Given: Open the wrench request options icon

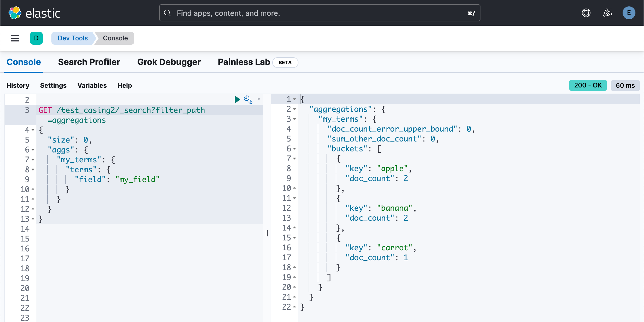Looking at the screenshot, I should coord(248,99).
